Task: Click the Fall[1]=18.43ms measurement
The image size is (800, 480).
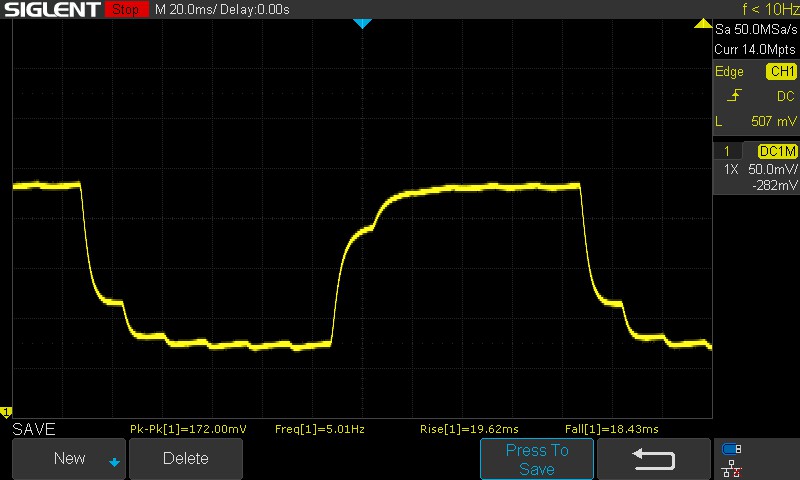Action: tap(612, 429)
